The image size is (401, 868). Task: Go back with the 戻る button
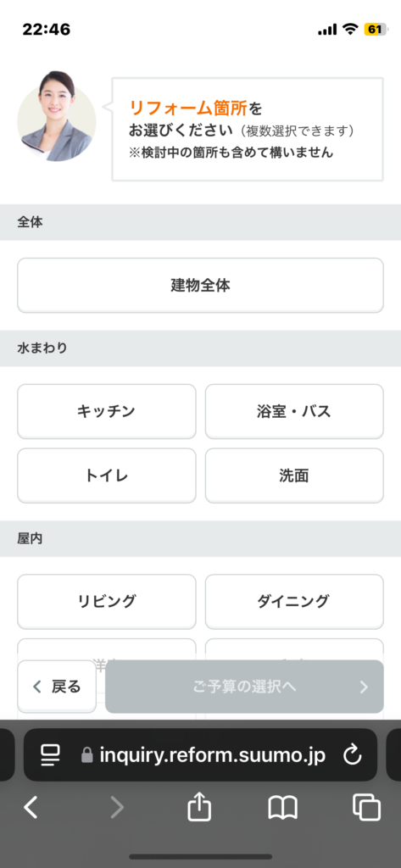click(57, 687)
